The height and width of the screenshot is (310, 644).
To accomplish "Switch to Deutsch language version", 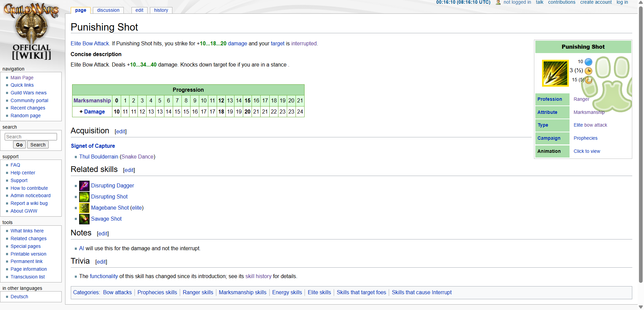I will 19,297.
